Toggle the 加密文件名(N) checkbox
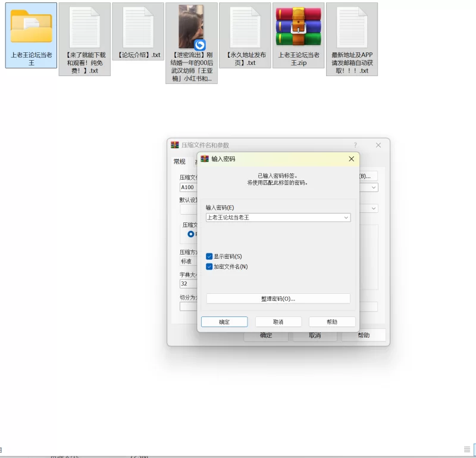Viewport: 476px width, 458px height. click(209, 266)
